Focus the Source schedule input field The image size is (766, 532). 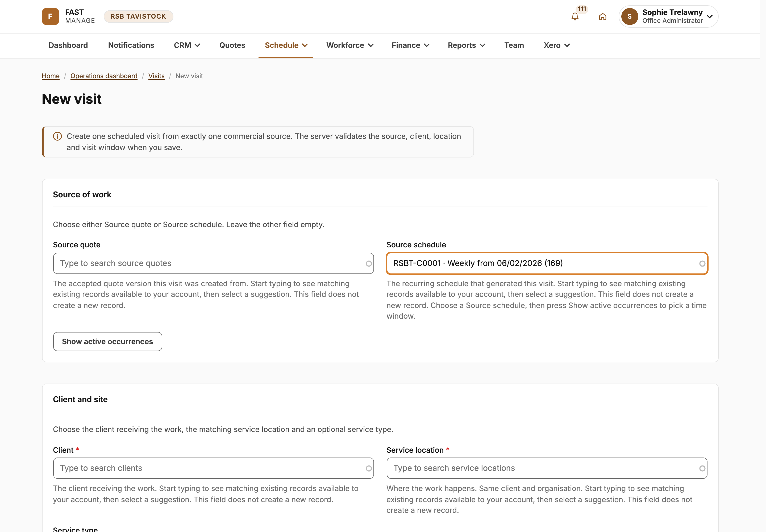pos(547,263)
